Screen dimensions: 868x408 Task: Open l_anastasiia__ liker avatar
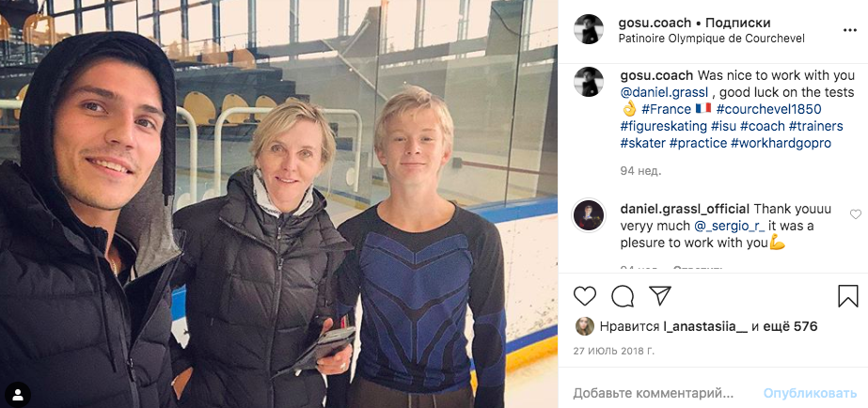coord(585,326)
